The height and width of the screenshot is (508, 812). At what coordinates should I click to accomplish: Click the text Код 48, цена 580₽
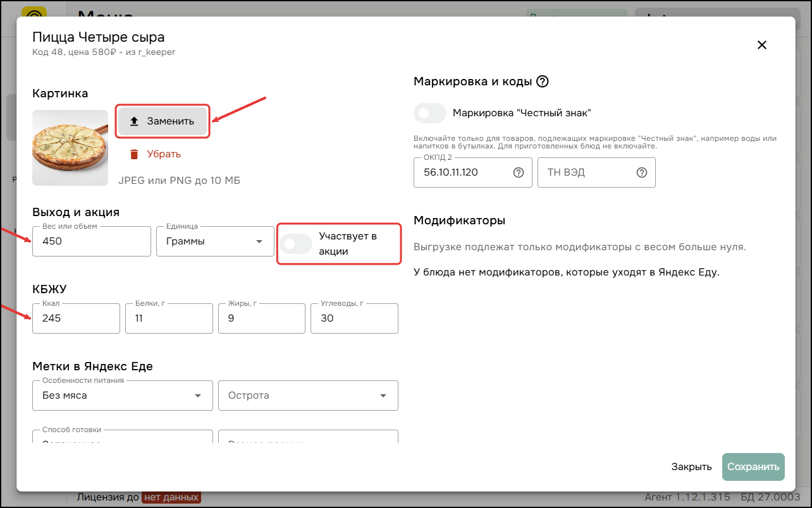coord(74,52)
